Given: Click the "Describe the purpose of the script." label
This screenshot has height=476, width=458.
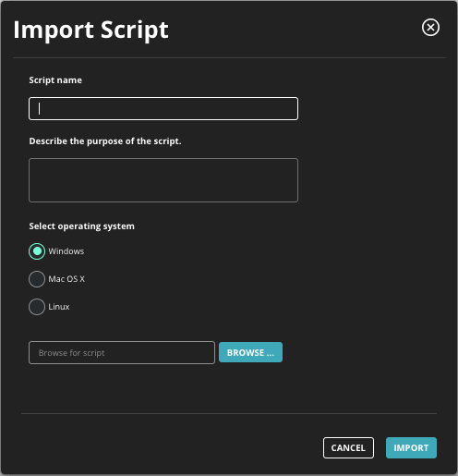Looking at the screenshot, I should tap(105, 141).
